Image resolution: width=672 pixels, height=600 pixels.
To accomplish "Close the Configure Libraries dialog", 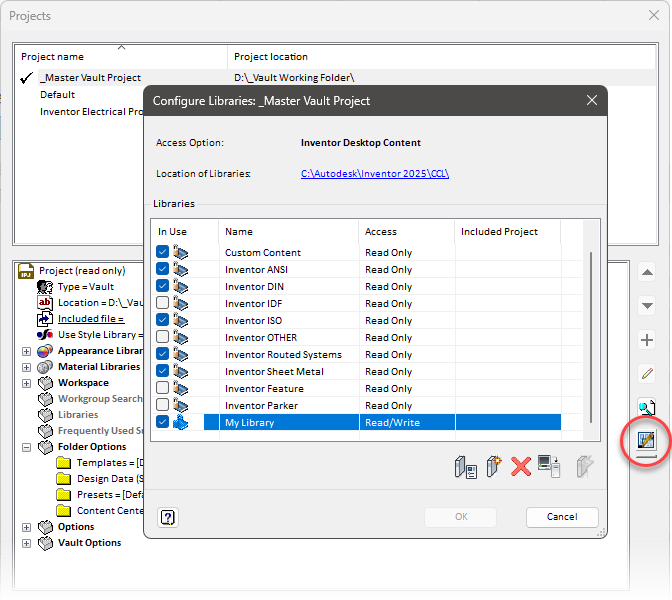I will pos(592,100).
